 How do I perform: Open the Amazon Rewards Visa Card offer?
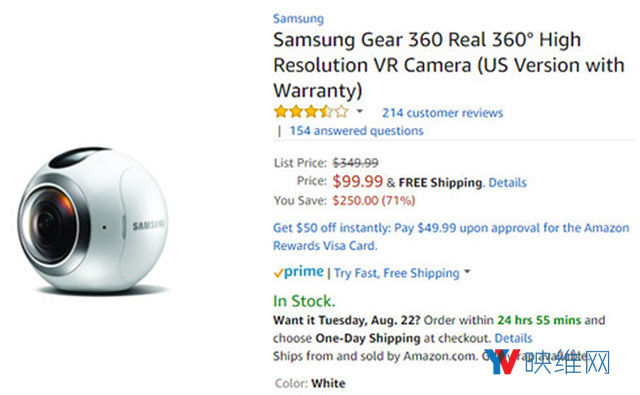tap(451, 237)
